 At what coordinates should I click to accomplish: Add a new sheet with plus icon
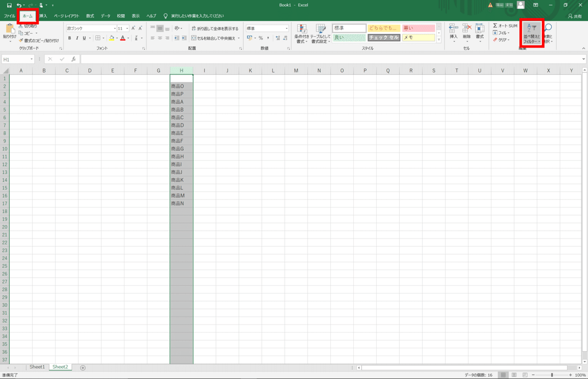(x=83, y=367)
